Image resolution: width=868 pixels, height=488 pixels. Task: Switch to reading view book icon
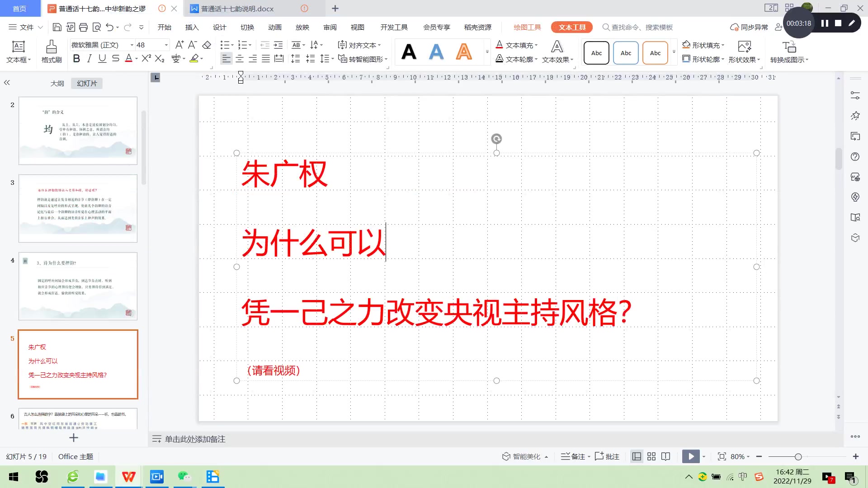(x=665, y=456)
